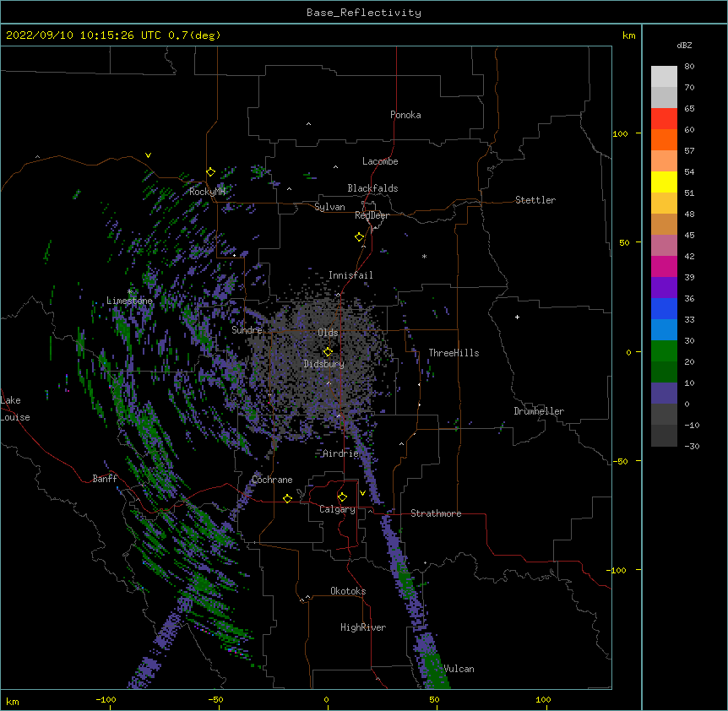The width and height of the screenshot is (728, 711).
Task: Select the purple 39-36 dBZ legend swatch
Action: [664, 288]
